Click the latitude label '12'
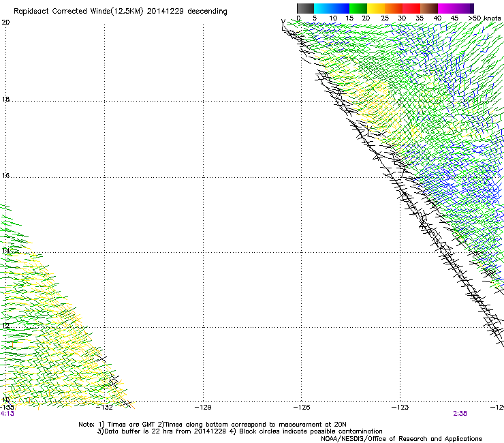 [5, 326]
